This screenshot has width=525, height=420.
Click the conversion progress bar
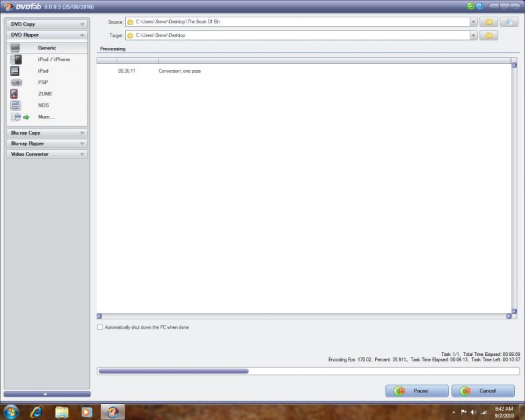(308, 371)
